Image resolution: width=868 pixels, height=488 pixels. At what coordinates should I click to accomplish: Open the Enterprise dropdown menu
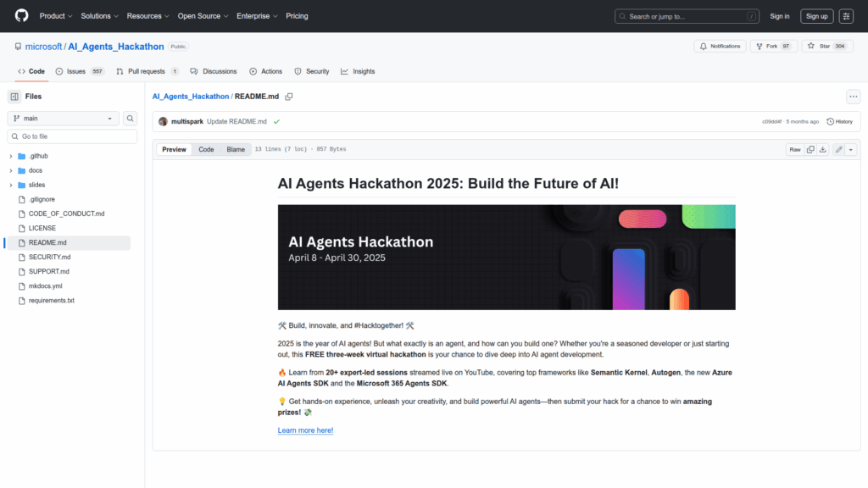tap(257, 16)
